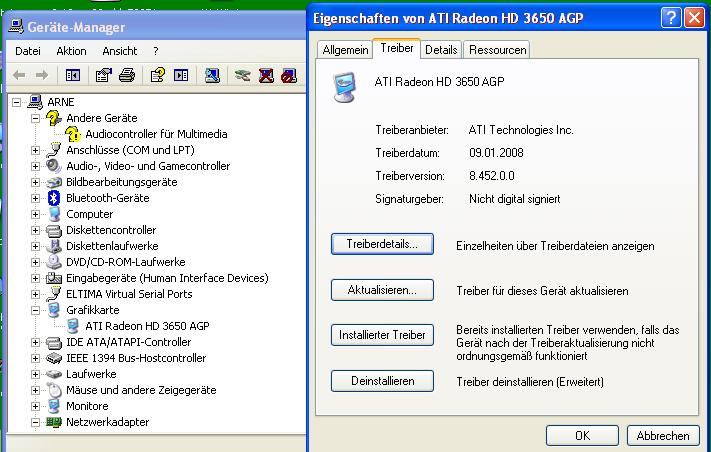711x452 pixels.
Task: Click the large display adapter icon in properties dialog
Action: [x=345, y=87]
